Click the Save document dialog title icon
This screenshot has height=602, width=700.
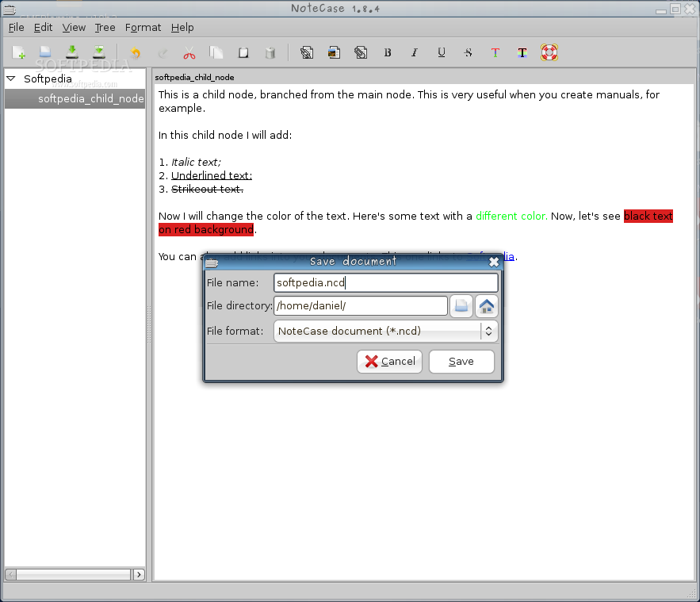coord(212,263)
